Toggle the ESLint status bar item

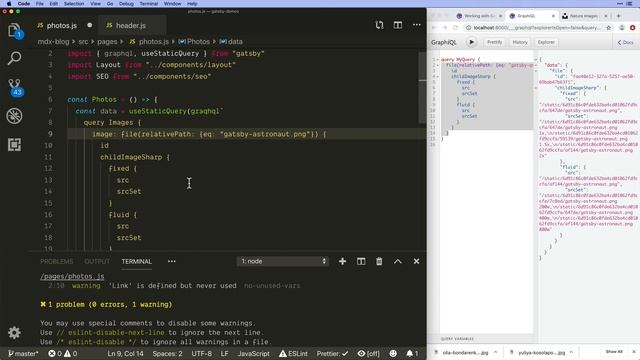pyautogui.click(x=293, y=353)
